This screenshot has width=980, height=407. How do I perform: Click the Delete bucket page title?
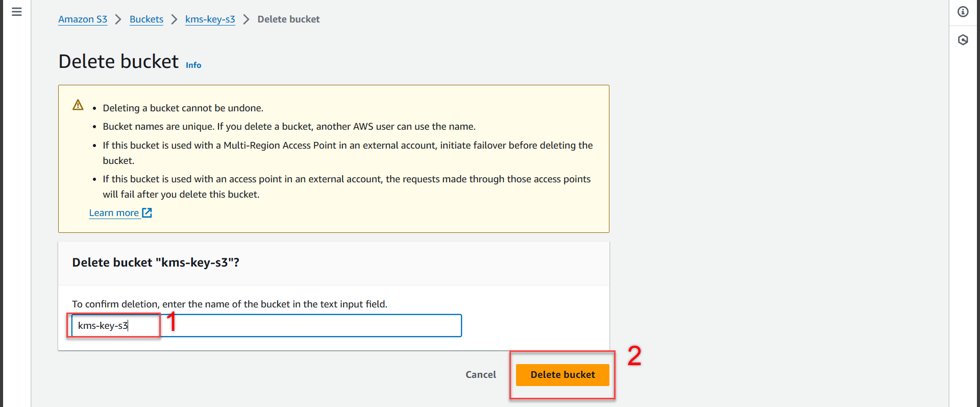(119, 61)
